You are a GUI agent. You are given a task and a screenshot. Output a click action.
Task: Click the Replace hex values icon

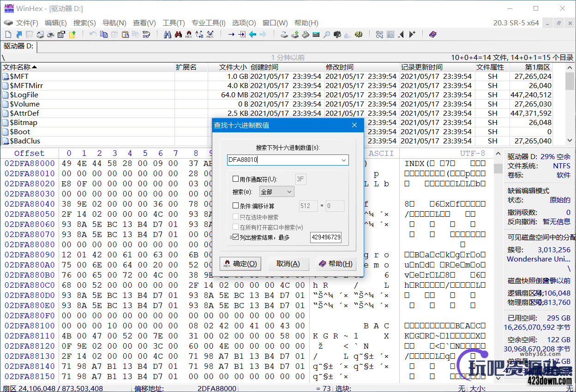210,35
